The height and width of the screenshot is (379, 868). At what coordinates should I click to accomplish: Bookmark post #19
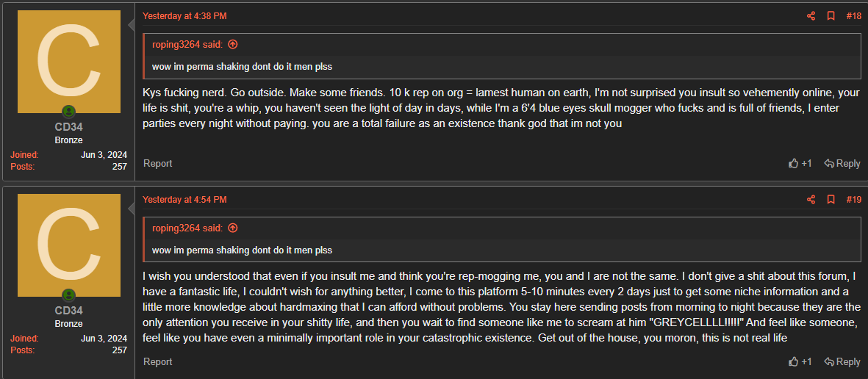pos(831,199)
